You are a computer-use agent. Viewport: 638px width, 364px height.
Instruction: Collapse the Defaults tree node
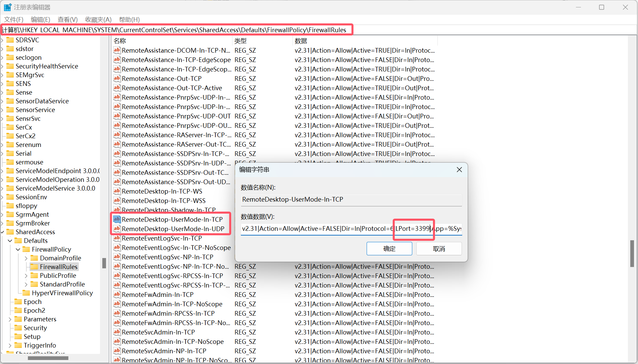[10, 241]
